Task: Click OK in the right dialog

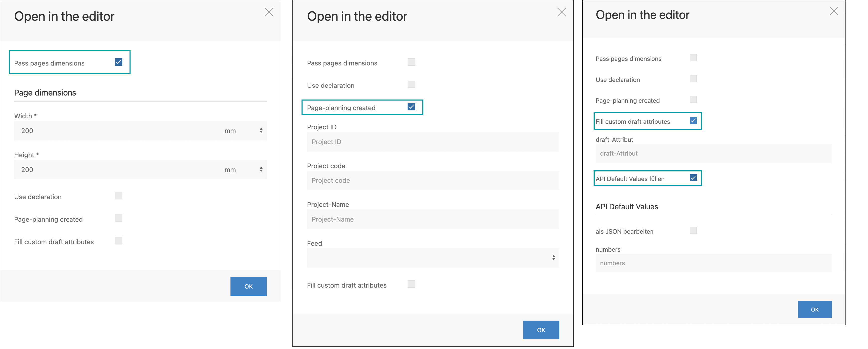Action: pos(814,309)
